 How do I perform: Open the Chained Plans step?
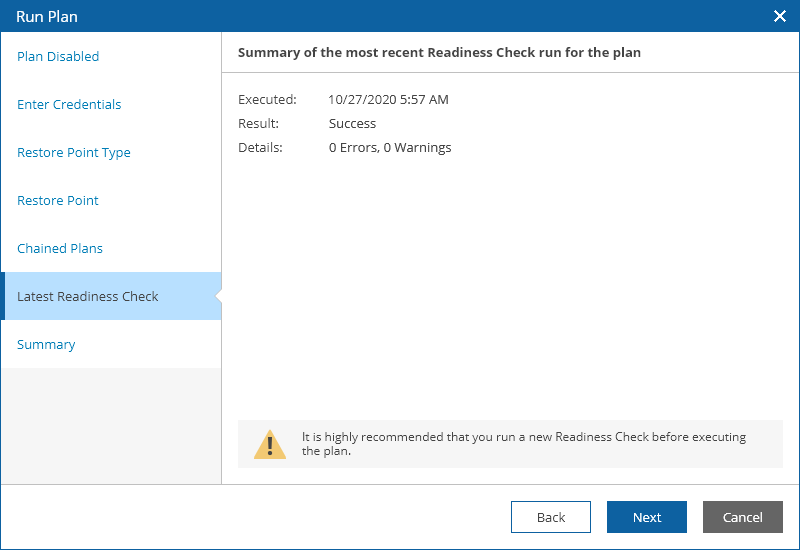click(60, 249)
